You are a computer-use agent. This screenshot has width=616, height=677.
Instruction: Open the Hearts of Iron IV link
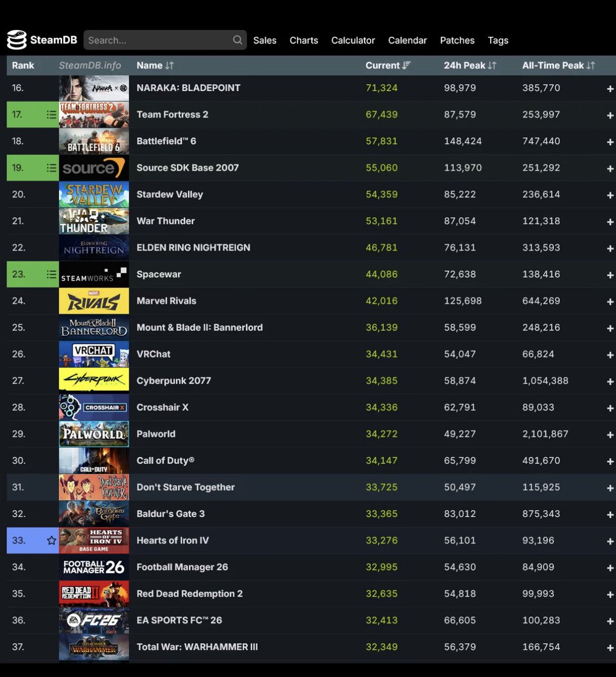point(173,540)
